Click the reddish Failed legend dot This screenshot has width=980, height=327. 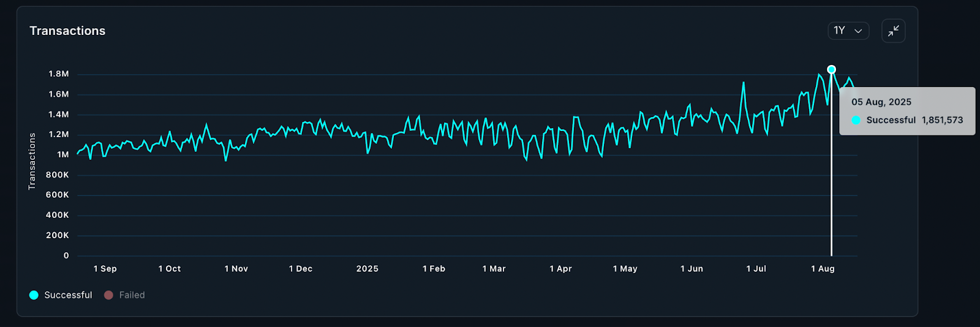click(x=108, y=295)
